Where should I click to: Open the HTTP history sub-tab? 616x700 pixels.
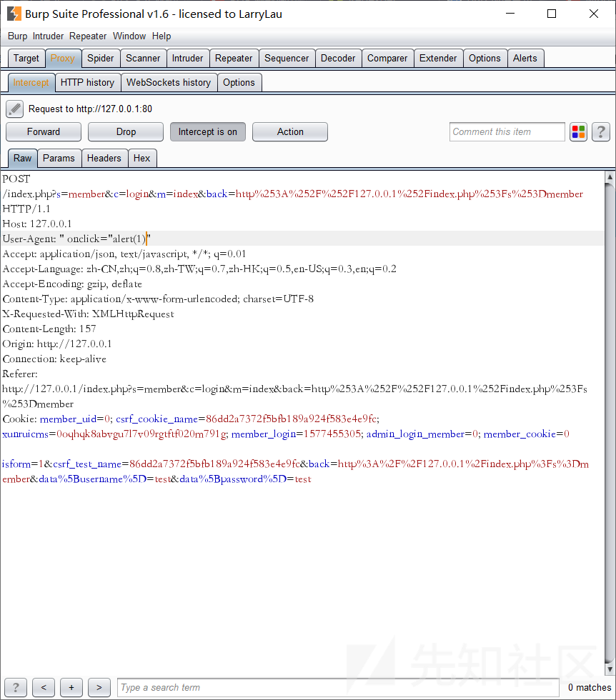tap(88, 83)
